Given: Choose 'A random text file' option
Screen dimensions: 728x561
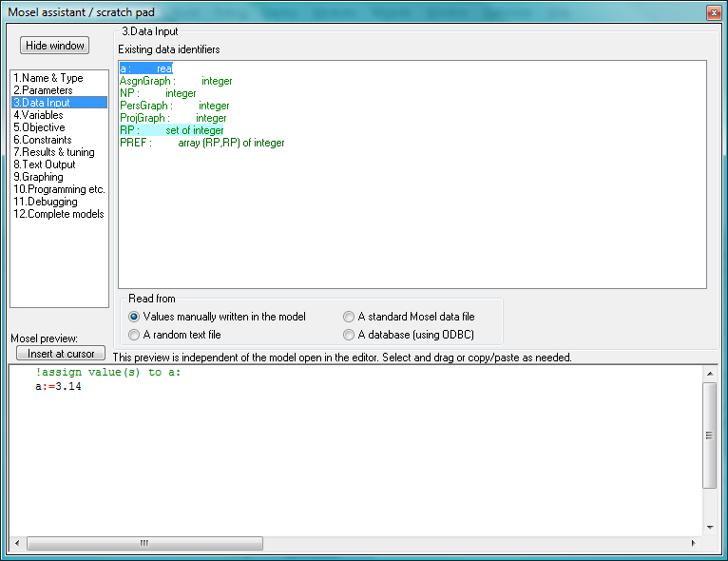Looking at the screenshot, I should point(134,335).
